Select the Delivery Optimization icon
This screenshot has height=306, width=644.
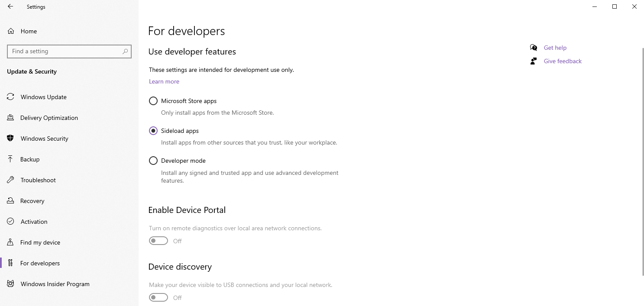pyautogui.click(x=10, y=118)
